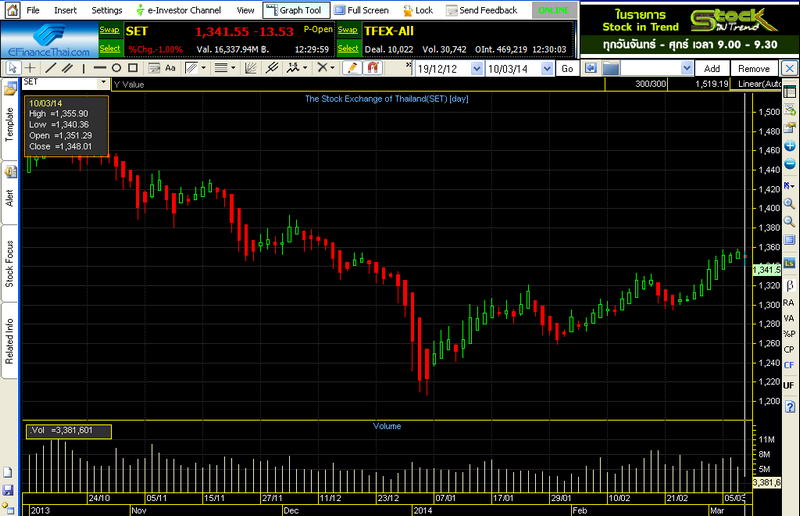800x516 pixels.
Task: Open the View menu
Action: [x=245, y=10]
